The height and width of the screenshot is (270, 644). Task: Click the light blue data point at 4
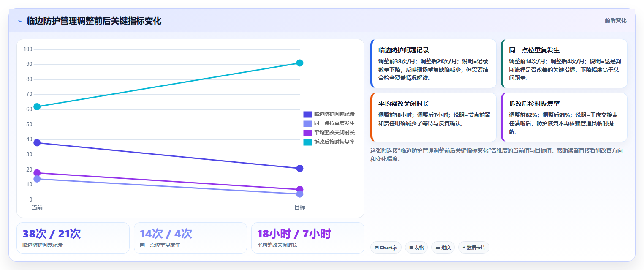pos(300,194)
